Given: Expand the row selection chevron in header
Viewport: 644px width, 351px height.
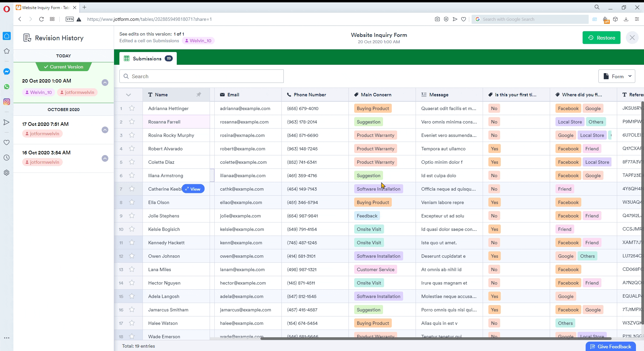Looking at the screenshot, I should tap(128, 95).
